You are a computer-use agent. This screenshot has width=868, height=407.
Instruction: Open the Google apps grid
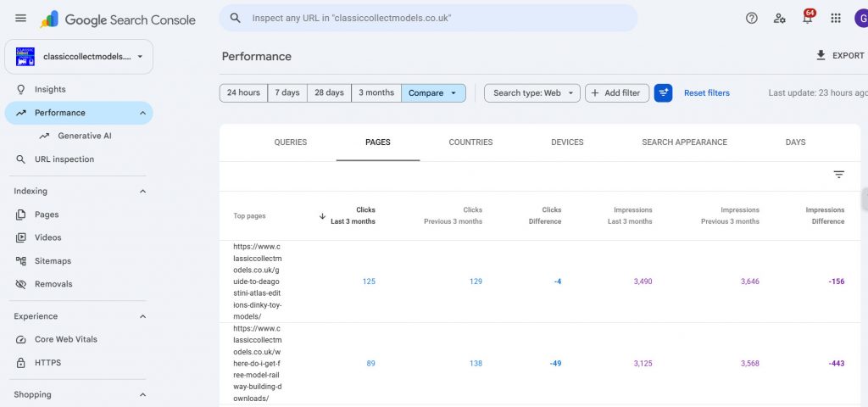click(x=836, y=19)
